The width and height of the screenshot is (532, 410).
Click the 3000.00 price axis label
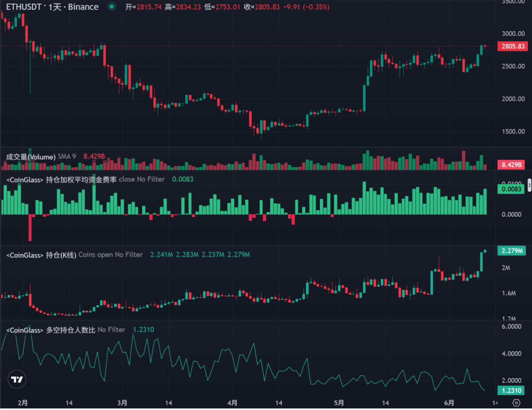click(x=513, y=34)
